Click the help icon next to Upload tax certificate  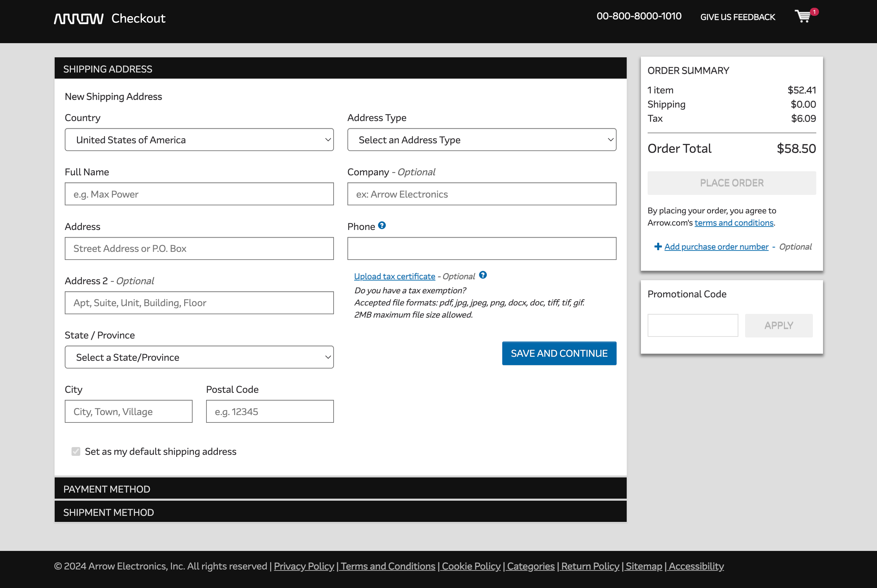click(483, 275)
